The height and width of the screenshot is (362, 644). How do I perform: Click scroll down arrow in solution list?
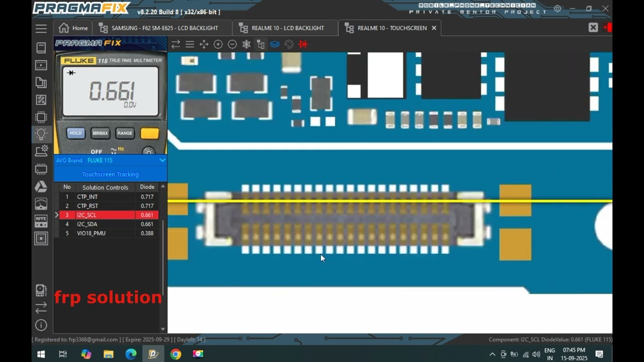163,329
